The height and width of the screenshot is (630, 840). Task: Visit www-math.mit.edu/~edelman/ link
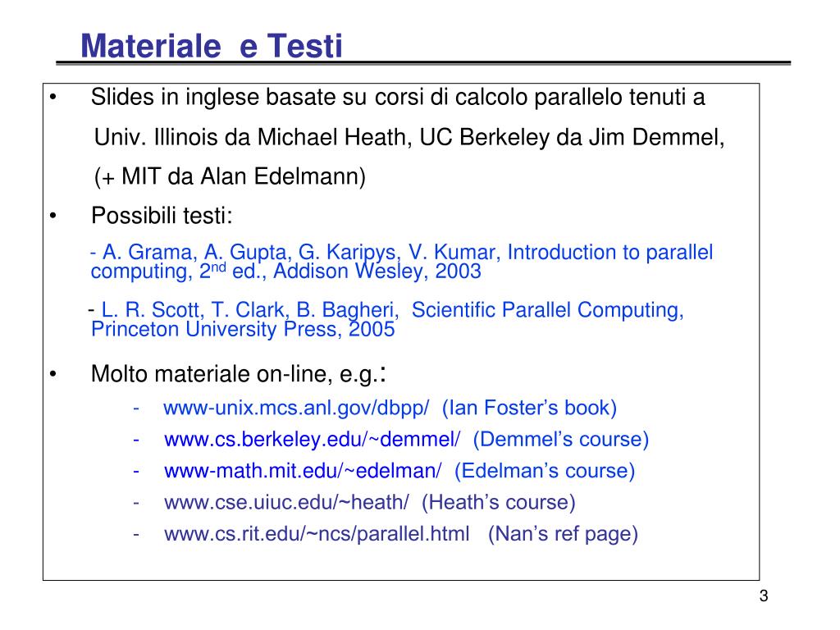[303, 471]
